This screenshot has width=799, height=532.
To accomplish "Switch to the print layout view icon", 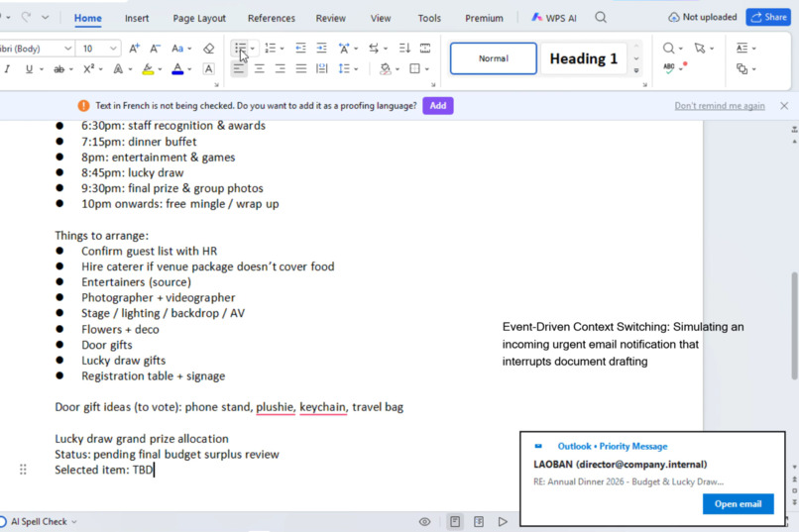I will pos(455,521).
